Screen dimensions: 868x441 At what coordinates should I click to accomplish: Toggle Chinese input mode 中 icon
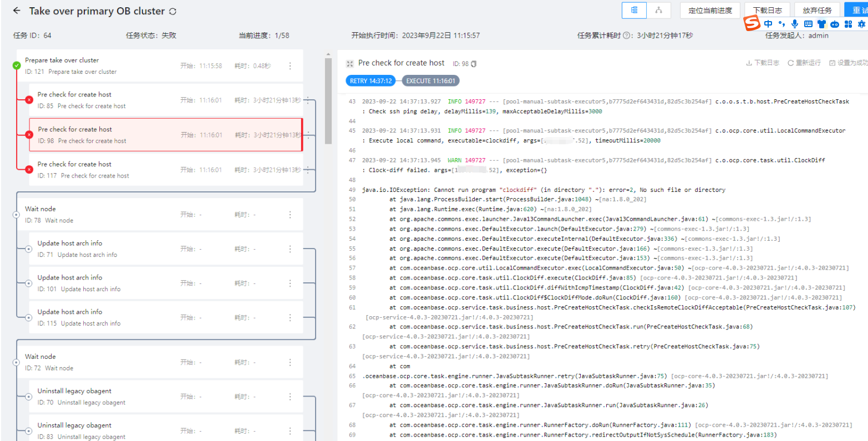point(768,24)
